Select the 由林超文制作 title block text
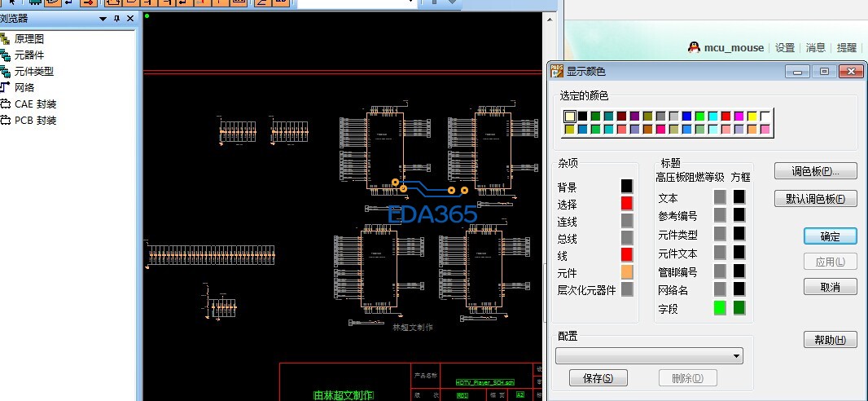868x401 pixels. [344, 395]
